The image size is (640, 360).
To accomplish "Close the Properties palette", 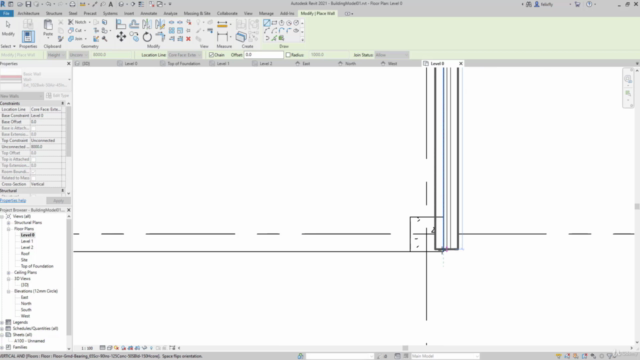I will (x=69, y=64).
